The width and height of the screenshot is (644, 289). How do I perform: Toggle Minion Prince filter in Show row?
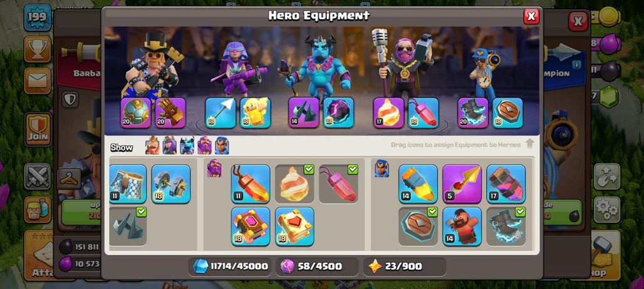tap(187, 146)
